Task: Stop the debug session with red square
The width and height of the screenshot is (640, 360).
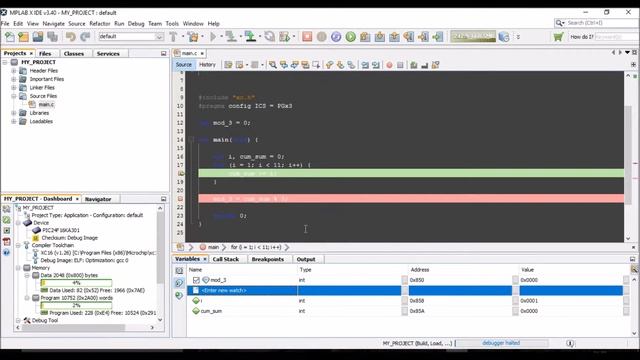Action: [x=307, y=37]
